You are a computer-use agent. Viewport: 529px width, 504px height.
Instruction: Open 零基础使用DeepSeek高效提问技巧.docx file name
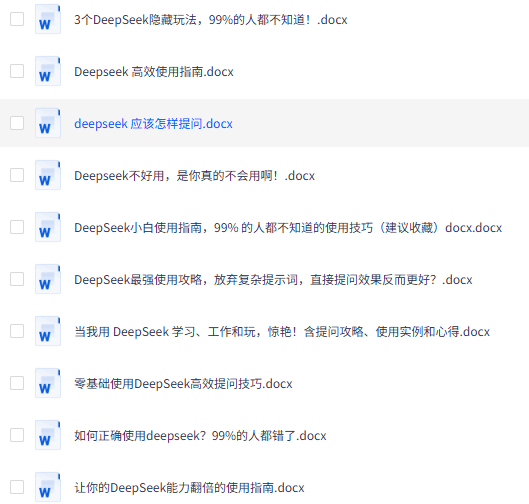183,383
